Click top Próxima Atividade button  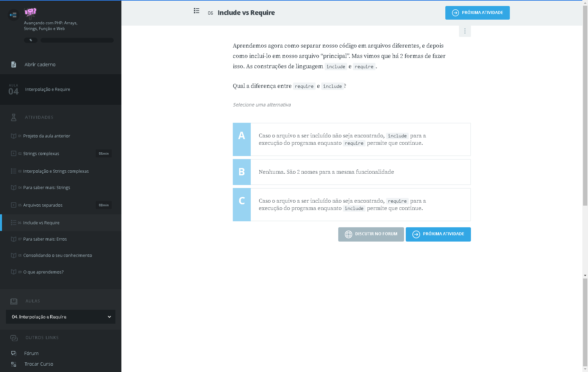click(x=477, y=13)
